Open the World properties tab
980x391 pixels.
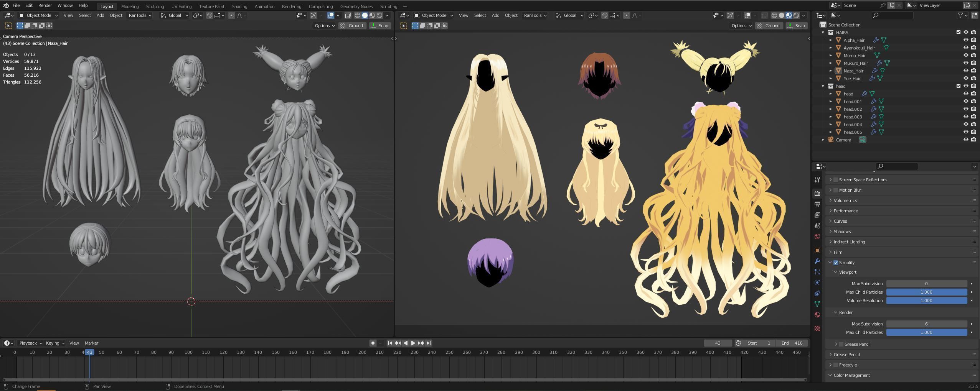tap(817, 236)
